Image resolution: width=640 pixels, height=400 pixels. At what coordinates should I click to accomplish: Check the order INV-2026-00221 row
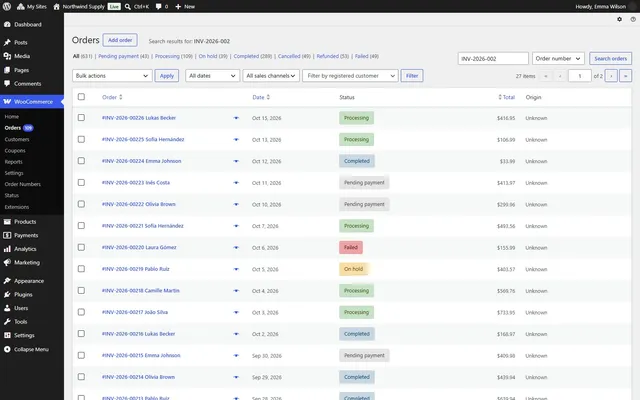[81, 226]
